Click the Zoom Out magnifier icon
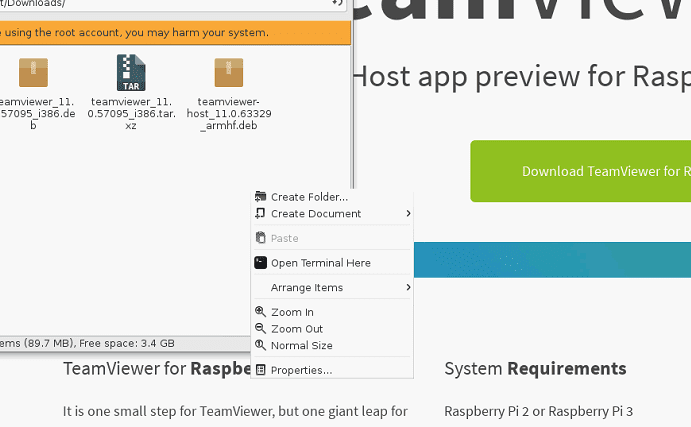The height and width of the screenshot is (427, 691). pos(261,329)
